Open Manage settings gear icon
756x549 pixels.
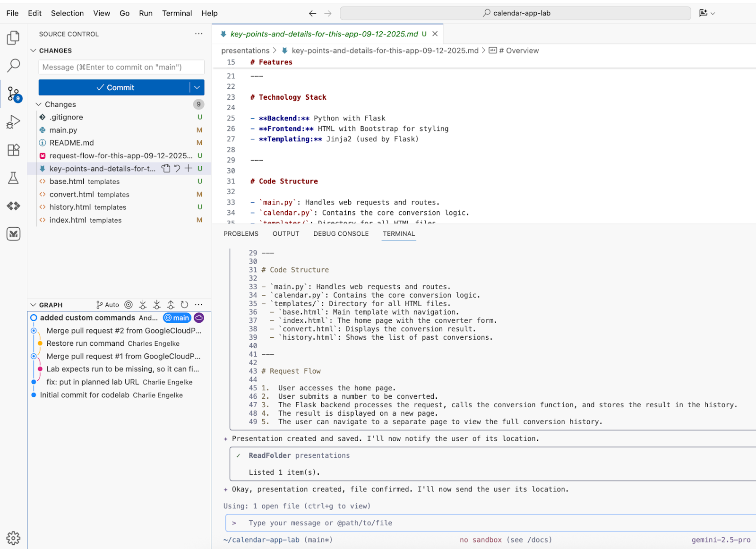coord(13,538)
